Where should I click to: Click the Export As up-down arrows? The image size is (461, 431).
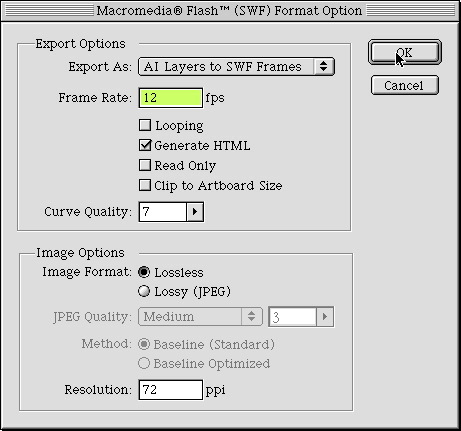(x=323, y=66)
